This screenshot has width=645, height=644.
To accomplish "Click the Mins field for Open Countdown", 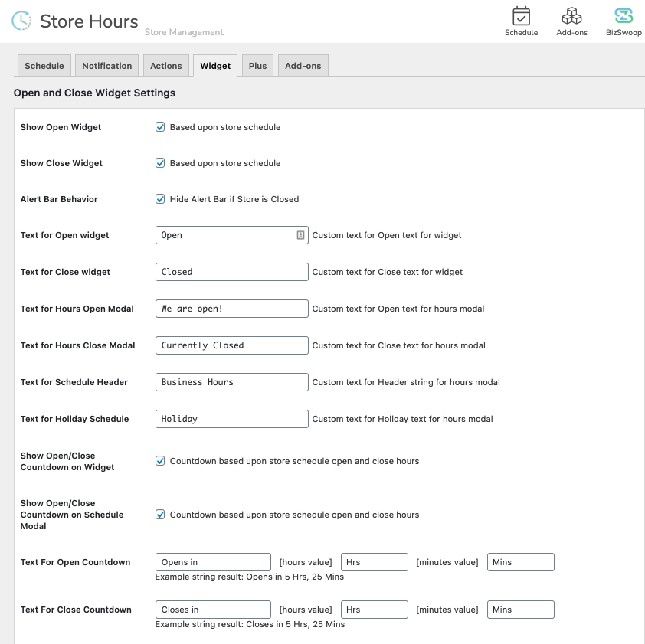I will [521, 562].
